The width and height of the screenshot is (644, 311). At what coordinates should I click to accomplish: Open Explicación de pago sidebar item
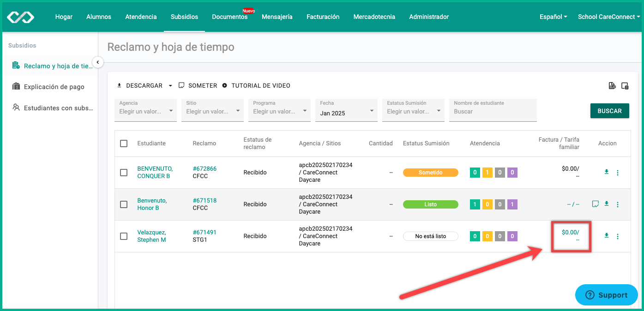click(54, 87)
